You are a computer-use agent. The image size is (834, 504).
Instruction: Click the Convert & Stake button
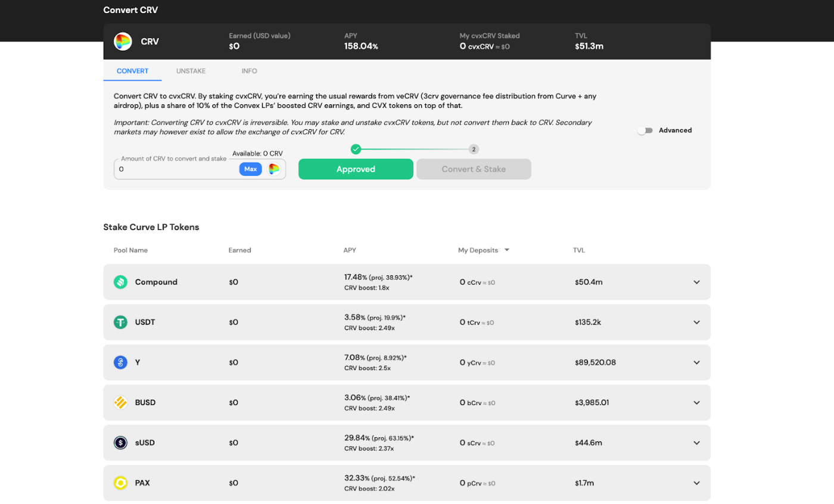pyautogui.click(x=474, y=169)
